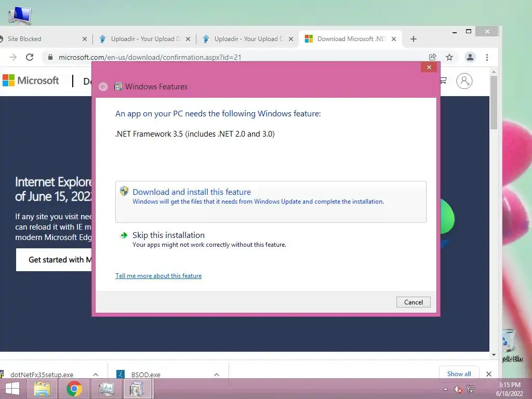532x399 pixels.
Task: Open Microsoft account sign-in icon
Action: coord(464,81)
